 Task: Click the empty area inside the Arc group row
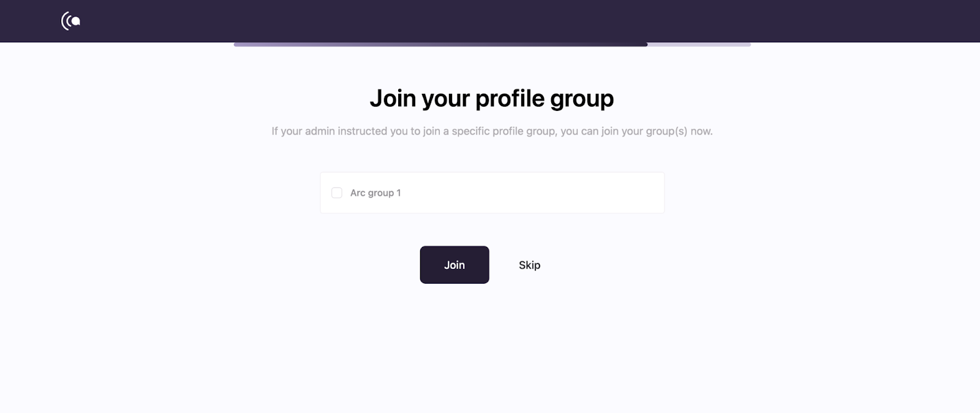(x=533, y=193)
